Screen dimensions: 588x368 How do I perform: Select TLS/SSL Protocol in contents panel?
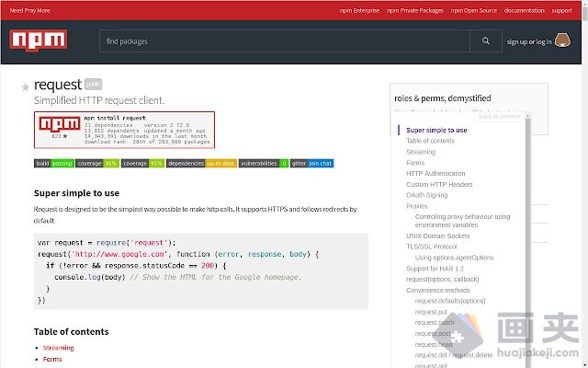click(431, 247)
